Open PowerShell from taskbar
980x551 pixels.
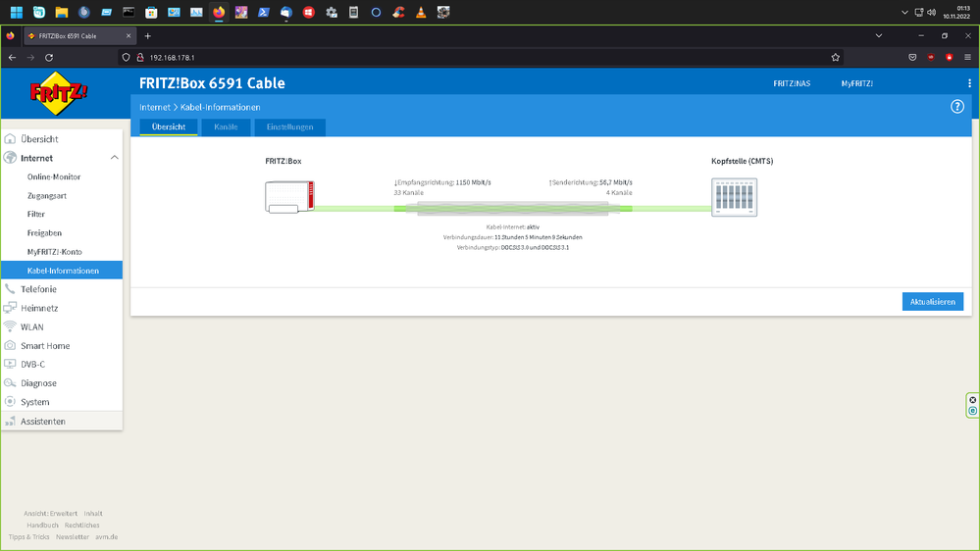click(x=264, y=12)
